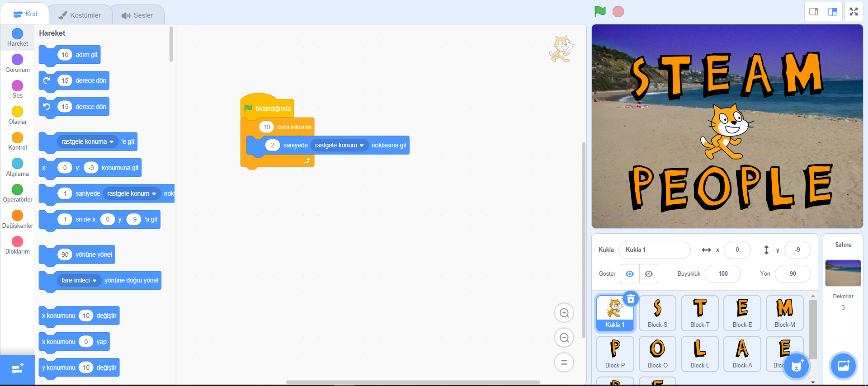This screenshot has width=868, height=386.
Task: Select the Operatörler block category
Action: 18,193
